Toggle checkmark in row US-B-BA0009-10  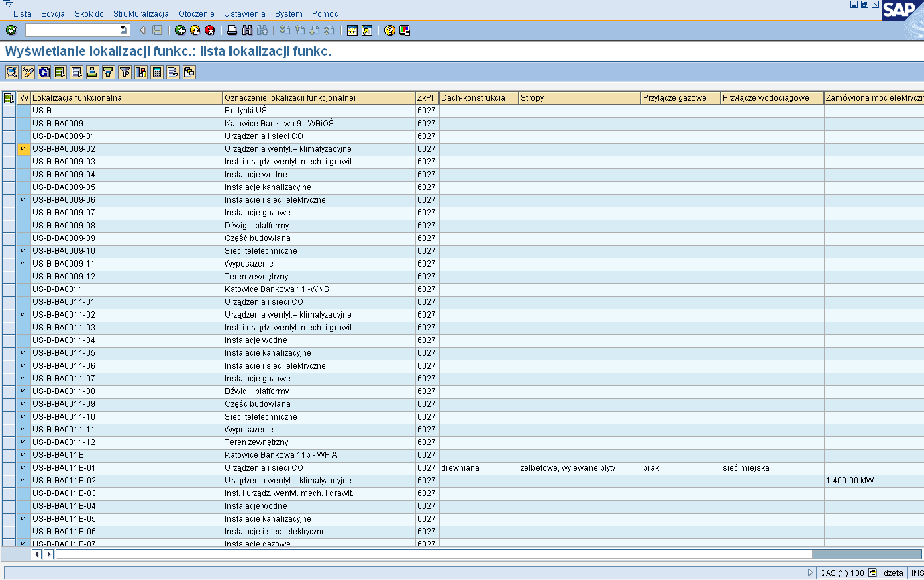pyautogui.click(x=23, y=251)
